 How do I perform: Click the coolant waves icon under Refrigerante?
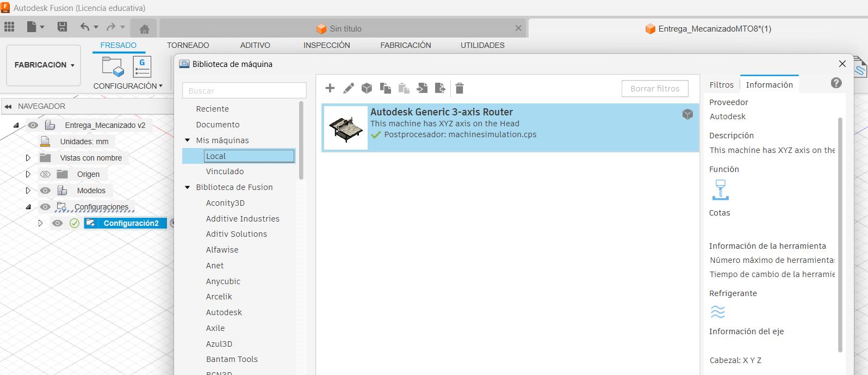[x=718, y=312]
